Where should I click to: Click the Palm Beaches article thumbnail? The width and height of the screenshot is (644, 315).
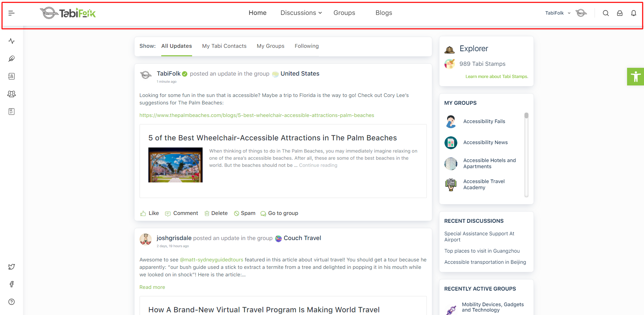pyautogui.click(x=175, y=165)
